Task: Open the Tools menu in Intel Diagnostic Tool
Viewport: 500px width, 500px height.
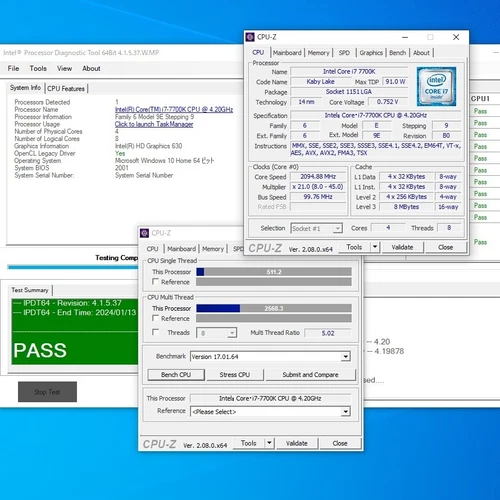Action: [38, 68]
